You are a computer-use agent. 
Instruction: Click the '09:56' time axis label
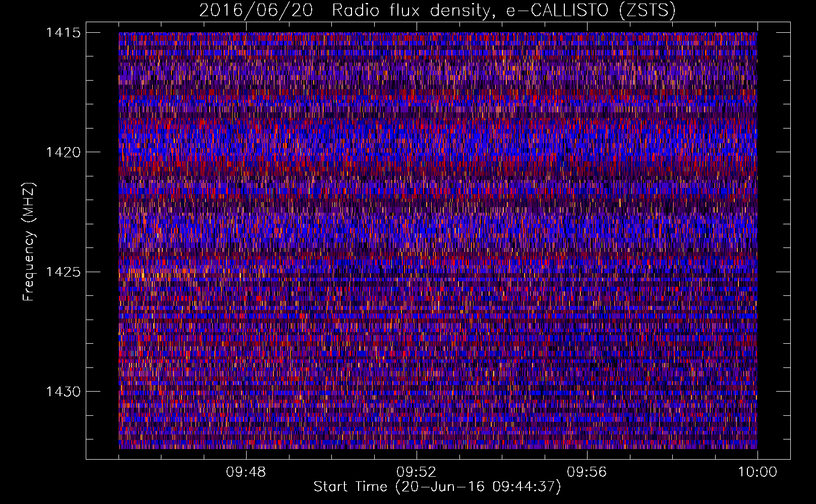tap(587, 472)
